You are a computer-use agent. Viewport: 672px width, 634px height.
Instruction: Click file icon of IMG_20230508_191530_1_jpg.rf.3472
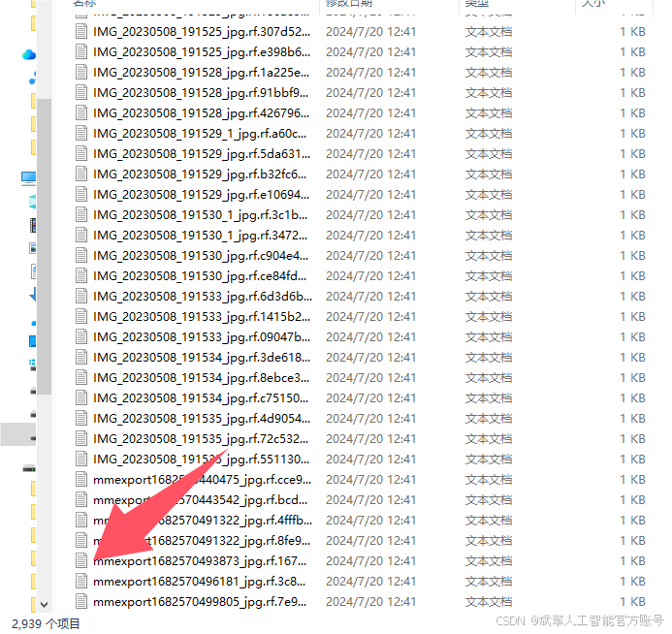[x=81, y=236]
